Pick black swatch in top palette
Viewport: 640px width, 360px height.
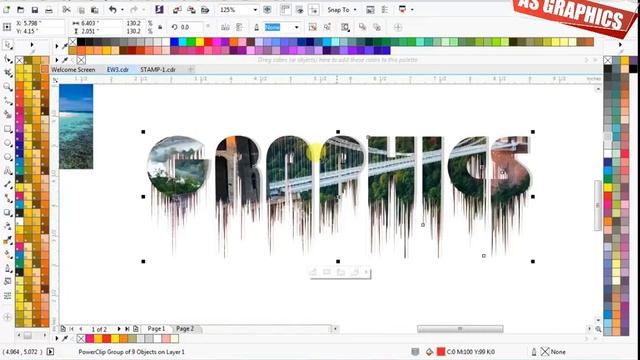click(x=81, y=42)
